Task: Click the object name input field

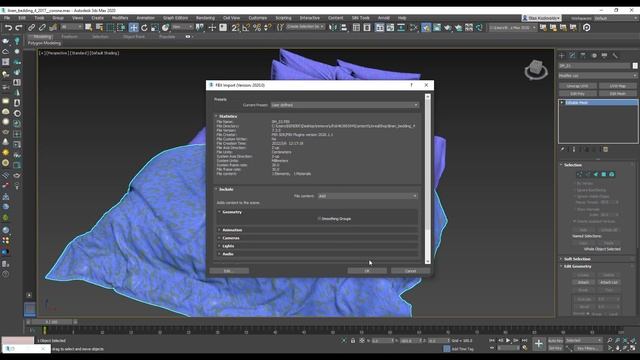Action: point(595,66)
